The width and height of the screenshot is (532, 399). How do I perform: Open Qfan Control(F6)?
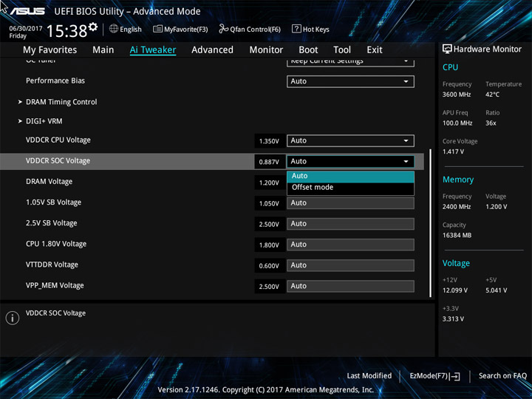[250, 29]
